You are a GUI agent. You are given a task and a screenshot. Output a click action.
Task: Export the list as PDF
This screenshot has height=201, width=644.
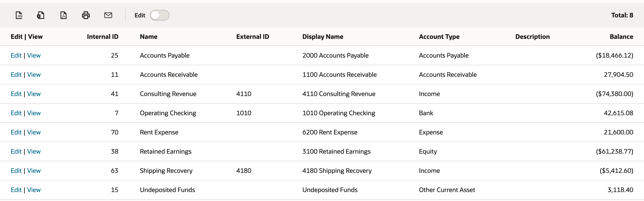(x=64, y=15)
